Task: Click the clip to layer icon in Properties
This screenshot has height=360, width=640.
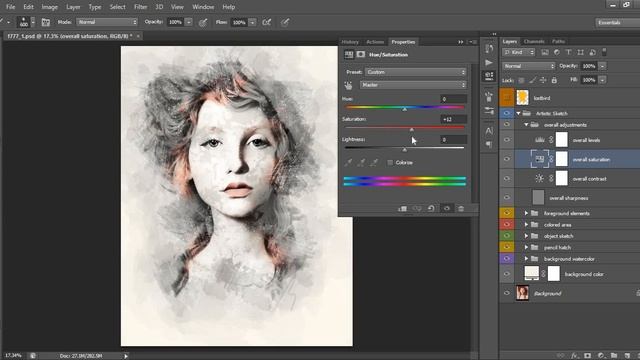Action: click(402, 209)
